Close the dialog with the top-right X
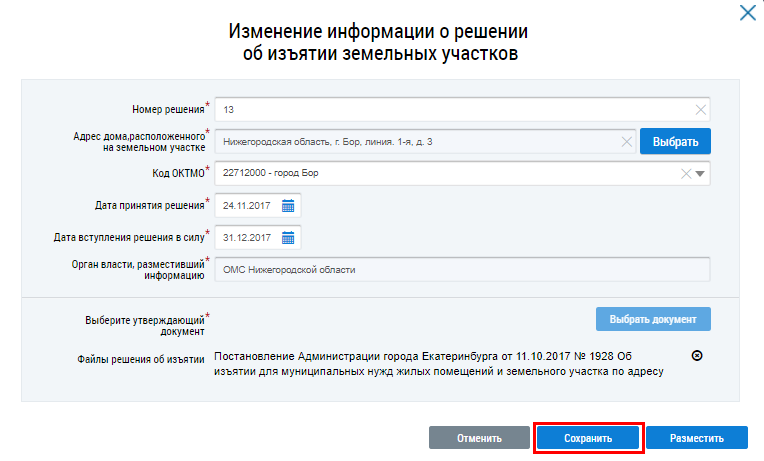This screenshot has width=764, height=461. [747, 13]
